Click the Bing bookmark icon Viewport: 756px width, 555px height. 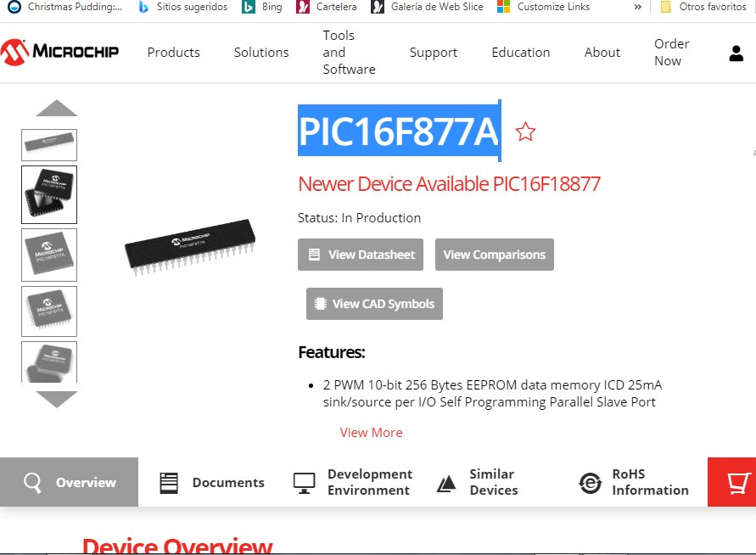(x=249, y=7)
